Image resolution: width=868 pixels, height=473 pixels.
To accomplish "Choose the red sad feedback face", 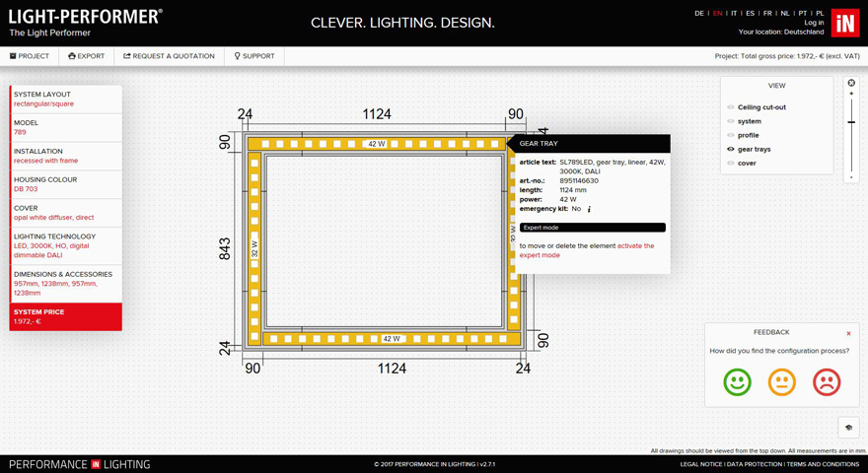I will point(827,381).
